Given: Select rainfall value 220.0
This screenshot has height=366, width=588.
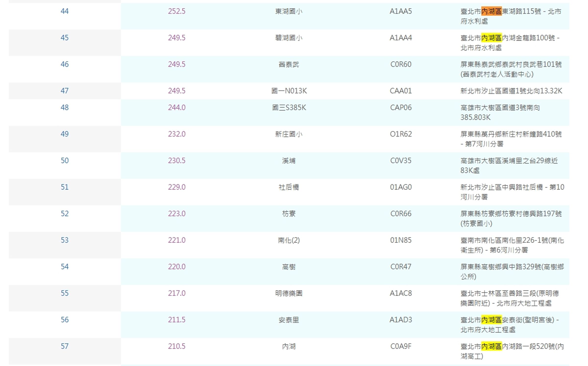Looking at the screenshot, I should (177, 267).
